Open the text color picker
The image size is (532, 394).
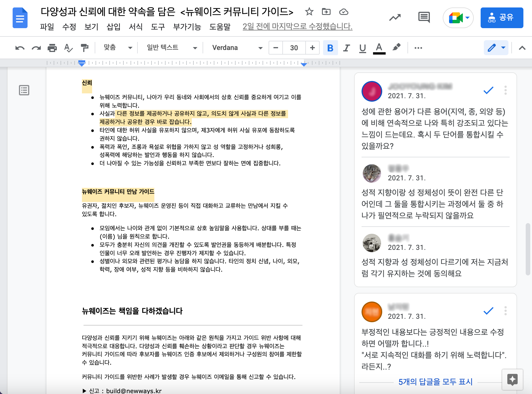[379, 48]
